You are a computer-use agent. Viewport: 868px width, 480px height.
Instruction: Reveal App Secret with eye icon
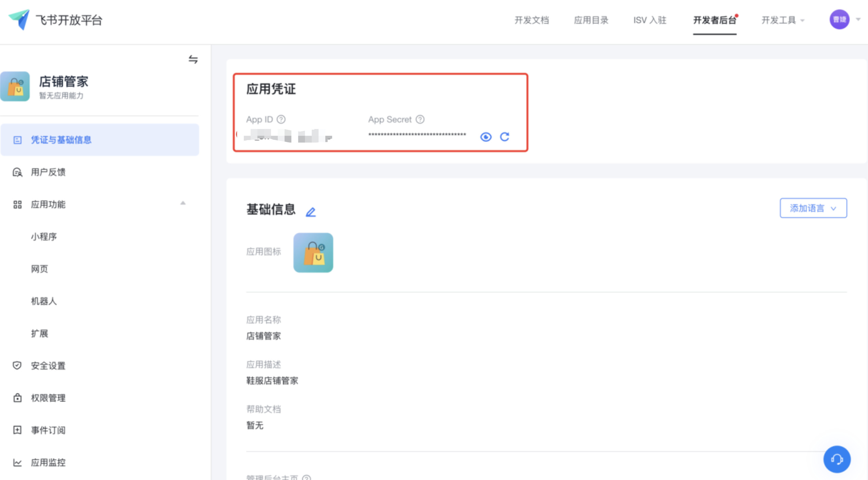[486, 137]
